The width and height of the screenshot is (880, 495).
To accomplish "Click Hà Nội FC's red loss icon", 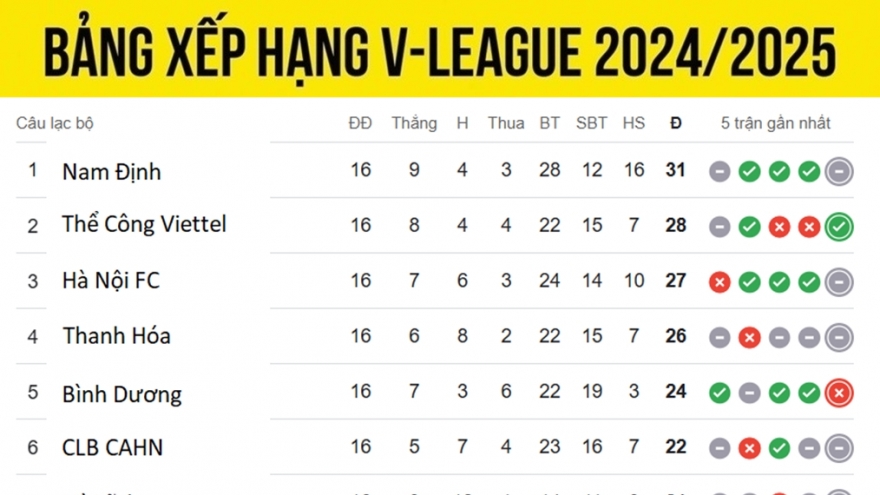I will [719, 282].
